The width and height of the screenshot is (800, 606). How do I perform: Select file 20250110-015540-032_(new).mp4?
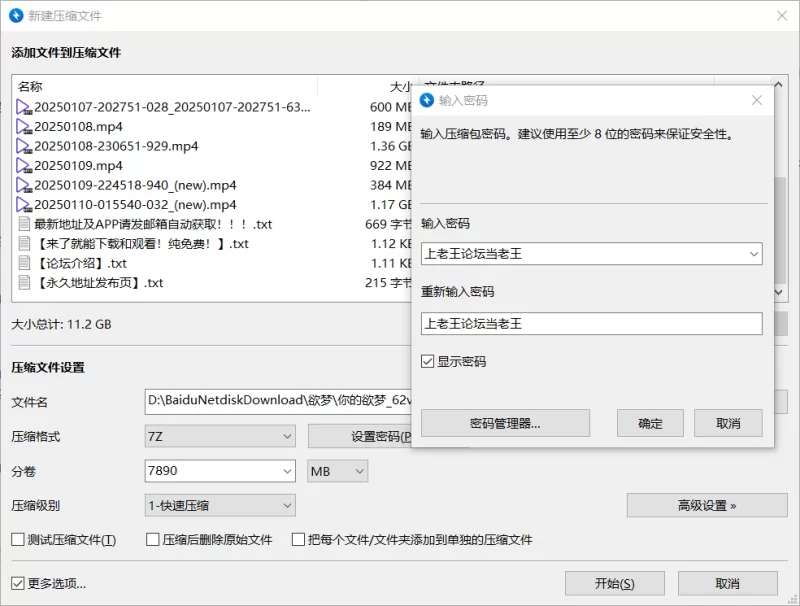pos(135,205)
